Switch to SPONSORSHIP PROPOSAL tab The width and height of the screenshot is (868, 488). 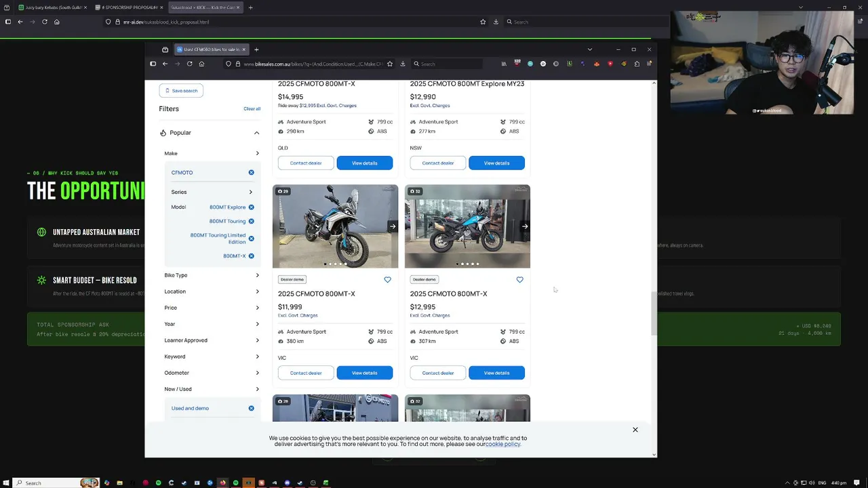click(129, 7)
